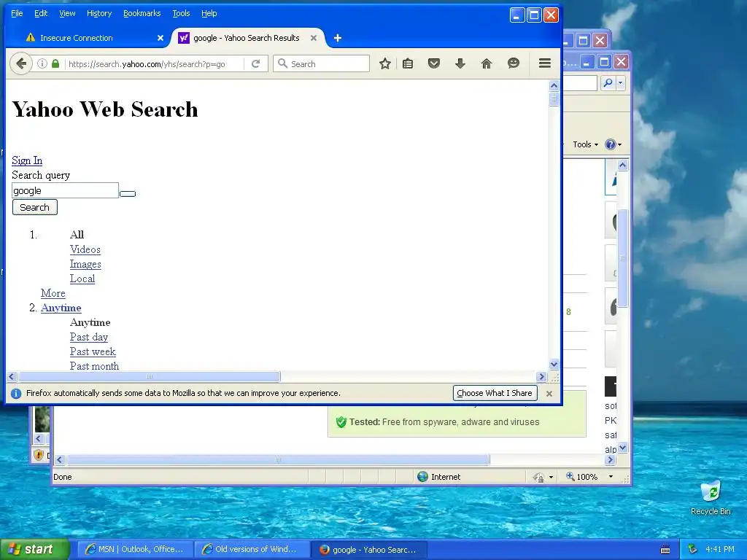Open the Tools menu in Firefox
This screenshot has height=560, width=747.
click(x=181, y=13)
